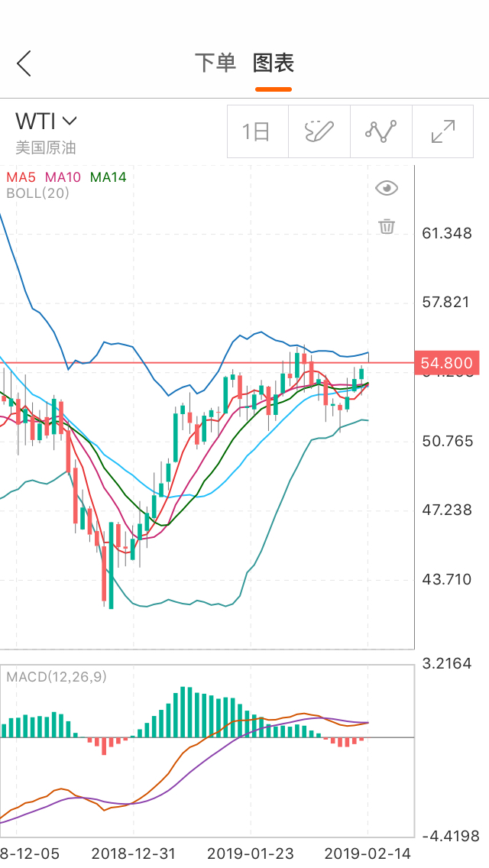Open the WTI symbol dropdown
This screenshot has height=868, width=489.
47,121
